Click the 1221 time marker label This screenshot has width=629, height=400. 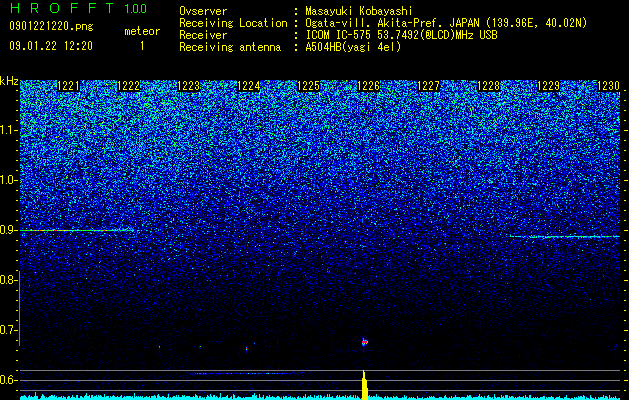69,86
